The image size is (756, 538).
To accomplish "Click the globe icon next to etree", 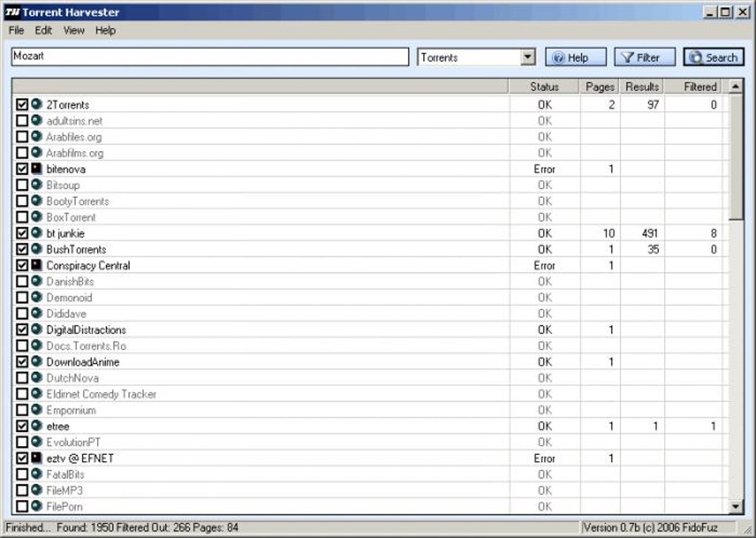I will tap(36, 425).
